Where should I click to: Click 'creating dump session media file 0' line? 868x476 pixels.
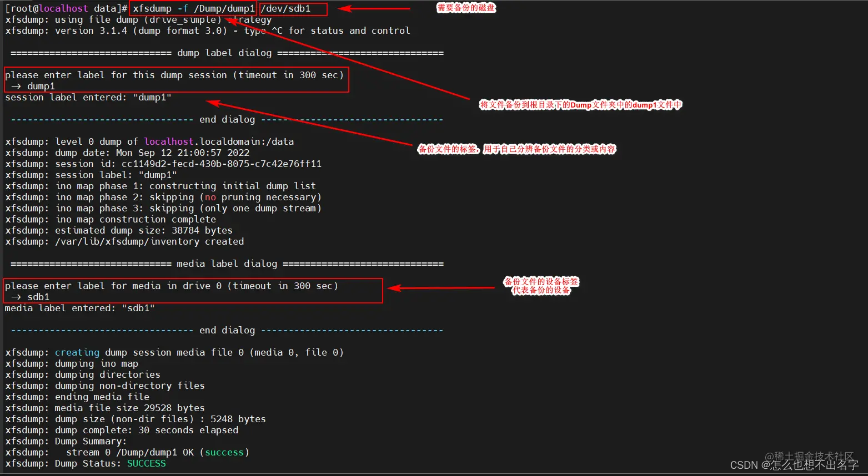(x=174, y=352)
